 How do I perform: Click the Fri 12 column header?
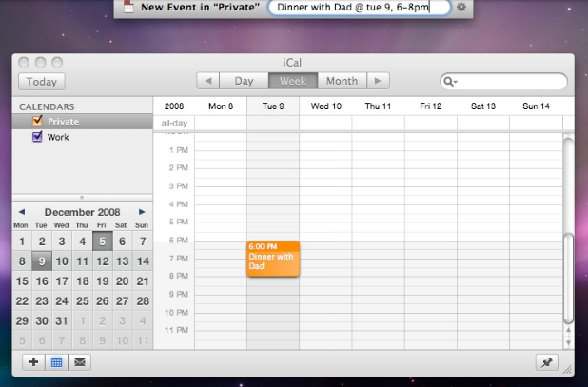point(430,106)
